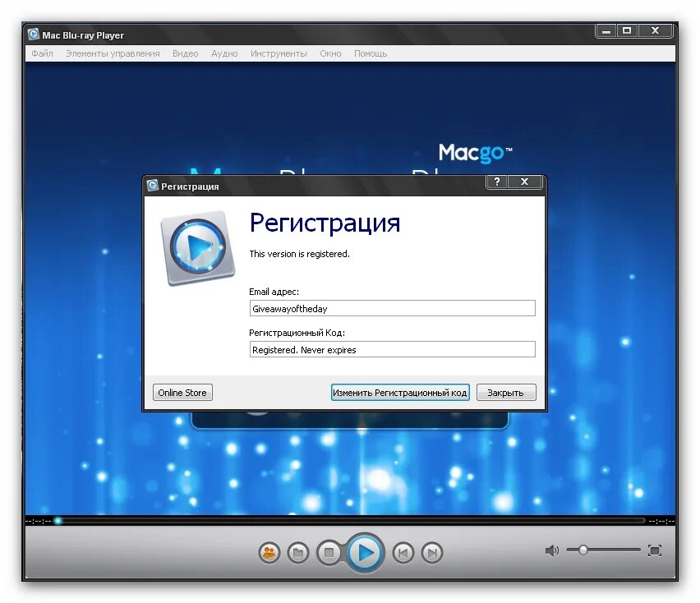Image resolution: width=700 pixels, height=603 pixels.
Task: Open a file using the folder icon
Action: point(298,552)
